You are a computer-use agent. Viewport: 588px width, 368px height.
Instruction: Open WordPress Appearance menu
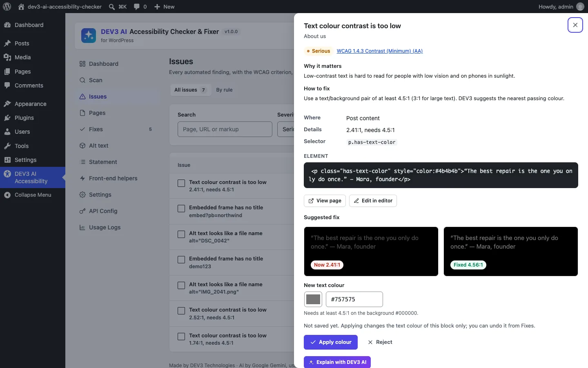[x=33, y=104]
